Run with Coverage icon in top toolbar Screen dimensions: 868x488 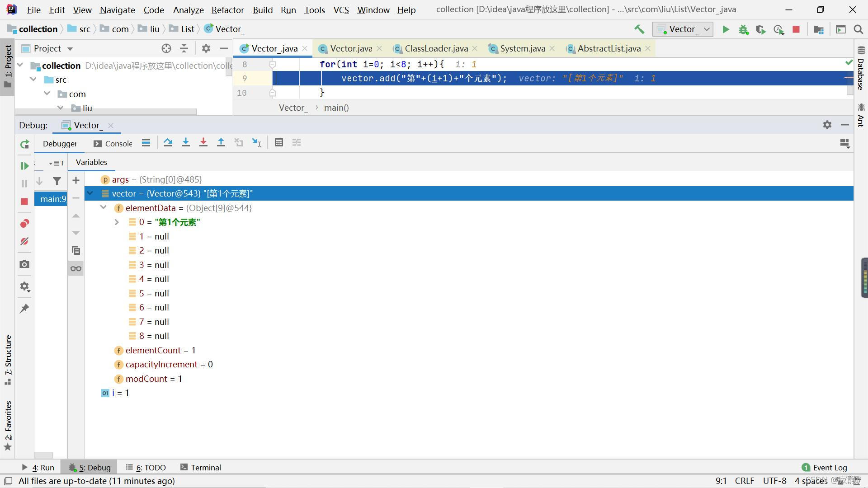[761, 29]
